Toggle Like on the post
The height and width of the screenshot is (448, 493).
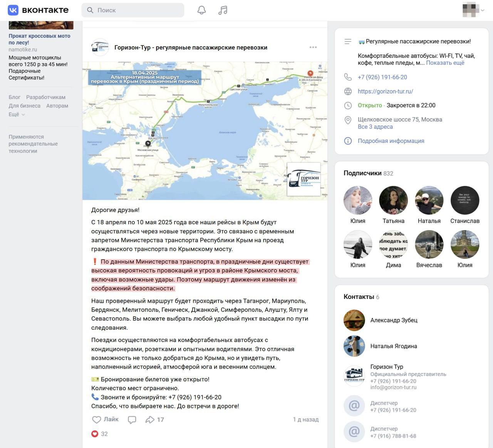tap(105, 419)
